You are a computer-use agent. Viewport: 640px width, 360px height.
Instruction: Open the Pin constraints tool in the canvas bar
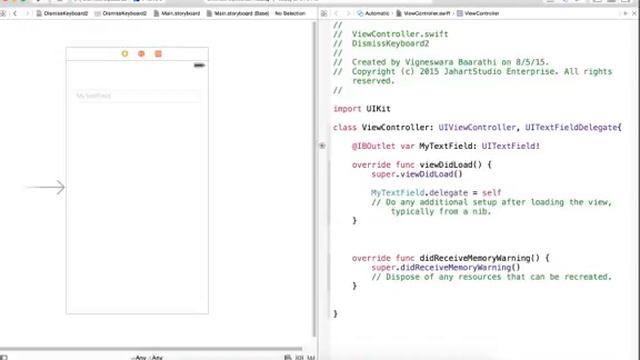tap(299, 358)
